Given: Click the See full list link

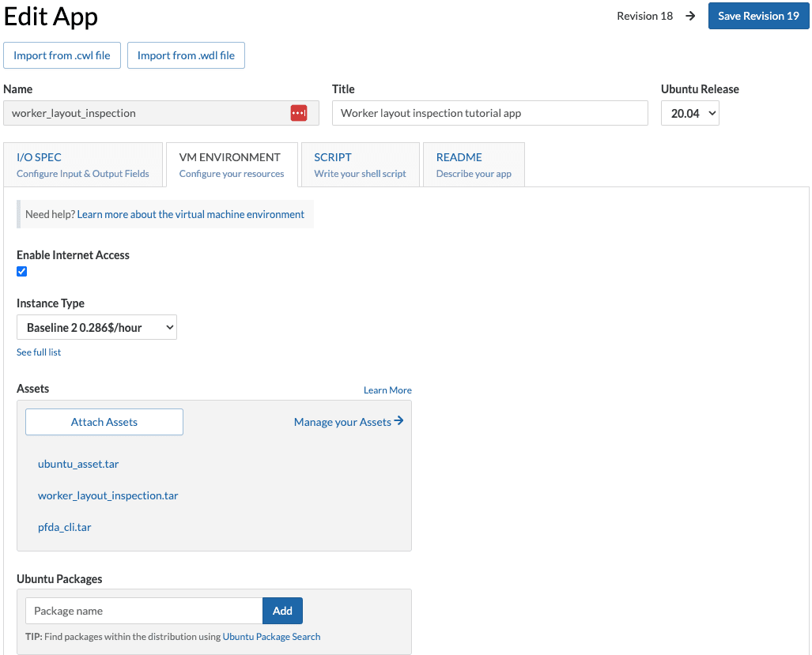Looking at the screenshot, I should [39, 352].
